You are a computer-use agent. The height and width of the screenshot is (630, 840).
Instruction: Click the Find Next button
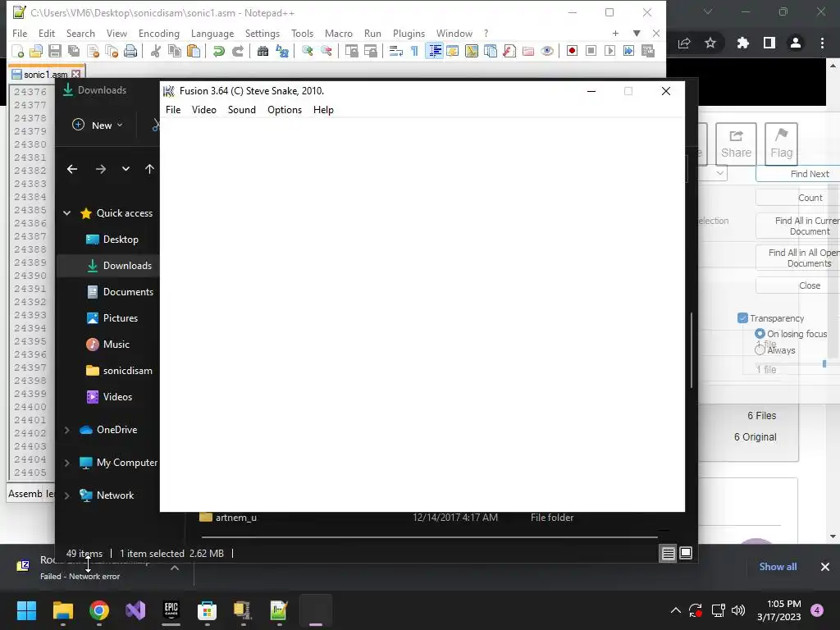pyautogui.click(x=797, y=174)
